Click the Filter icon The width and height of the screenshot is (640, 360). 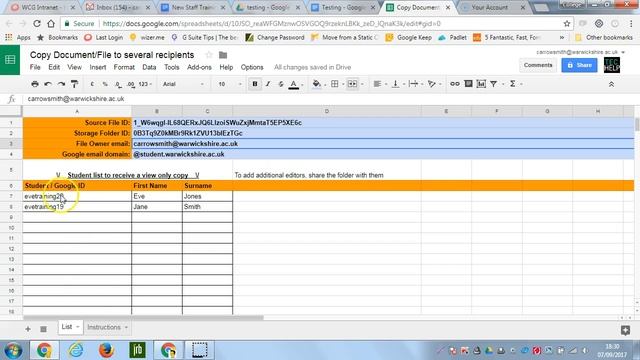493,84
